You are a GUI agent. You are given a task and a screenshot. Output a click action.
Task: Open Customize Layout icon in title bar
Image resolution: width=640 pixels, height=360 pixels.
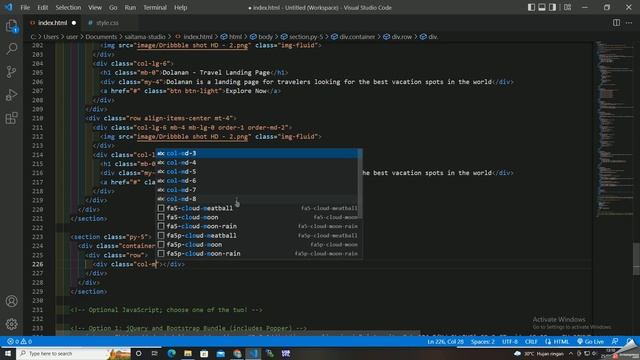[567, 7]
